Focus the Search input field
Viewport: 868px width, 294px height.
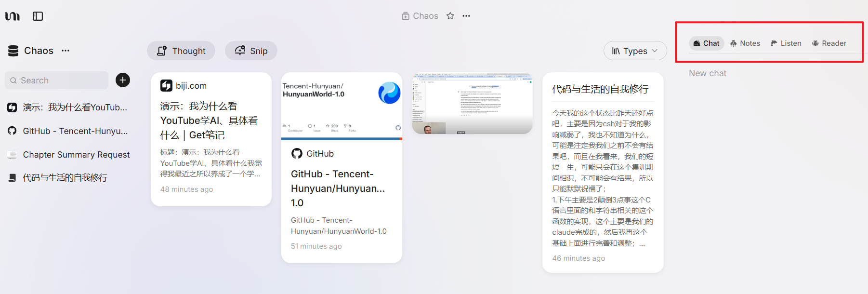point(57,80)
